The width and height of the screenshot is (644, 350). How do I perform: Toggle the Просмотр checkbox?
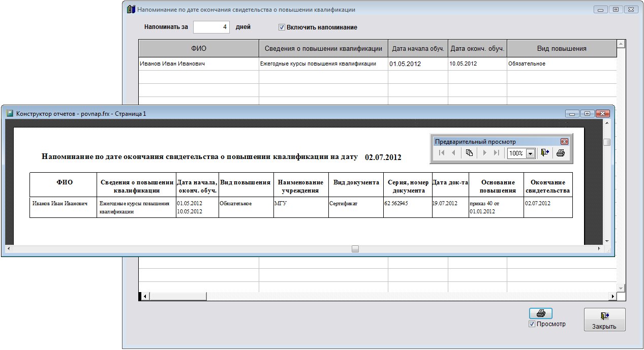pyautogui.click(x=532, y=324)
